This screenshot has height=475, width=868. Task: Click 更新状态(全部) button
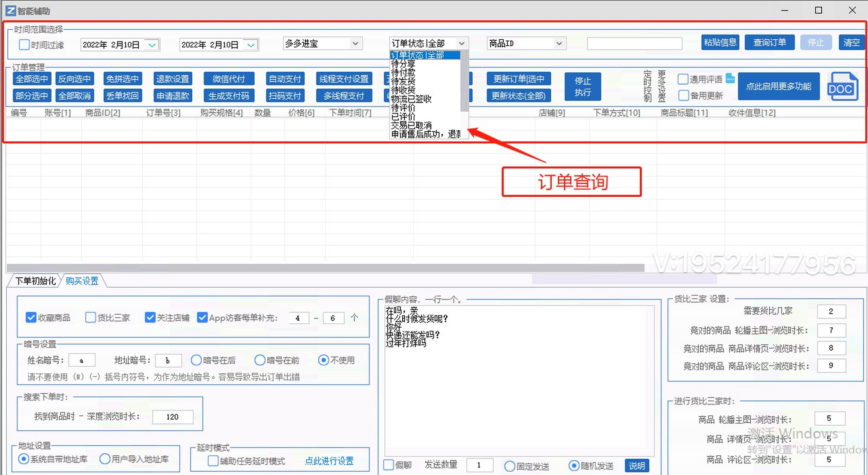519,96
